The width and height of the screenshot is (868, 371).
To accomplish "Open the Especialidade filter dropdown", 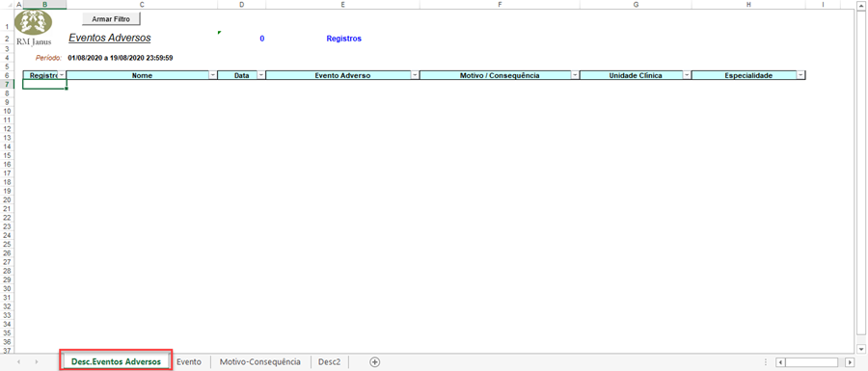I will (x=800, y=75).
